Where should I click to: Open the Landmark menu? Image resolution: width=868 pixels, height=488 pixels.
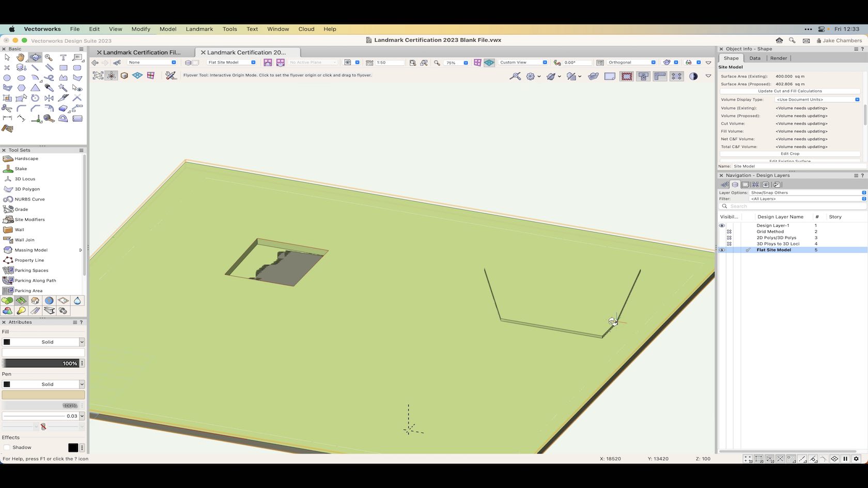click(x=199, y=29)
